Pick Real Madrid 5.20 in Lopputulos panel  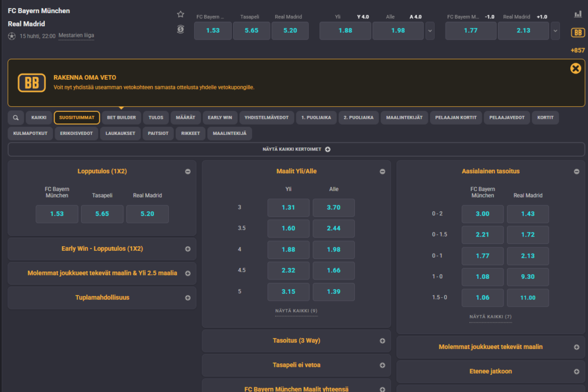(148, 214)
